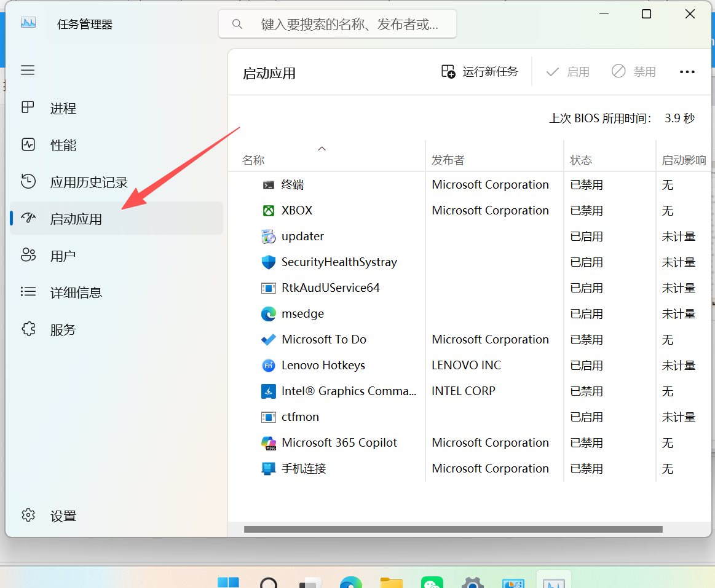Open Microsoft Edge from the taskbar

click(350, 582)
